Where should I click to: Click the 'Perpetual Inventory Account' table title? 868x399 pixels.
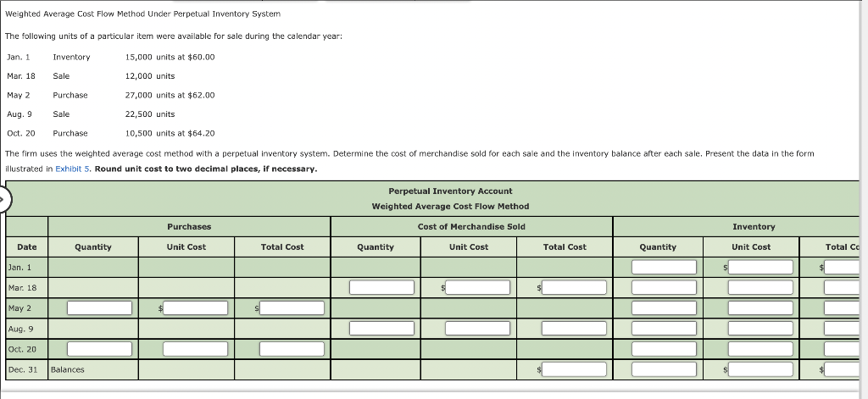click(450, 191)
